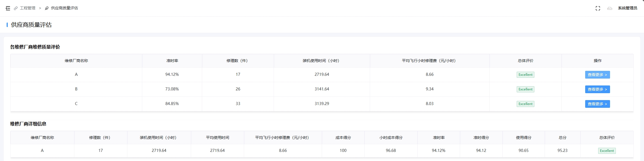This screenshot has width=644, height=161.
Task: View more for vendor B
Action: tap(597, 89)
